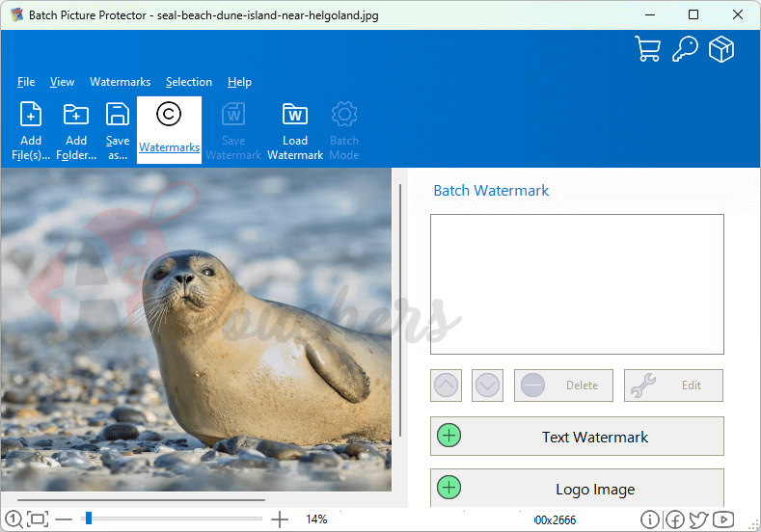Add a Logo Image watermark
The image size is (761, 532).
pyautogui.click(x=577, y=489)
